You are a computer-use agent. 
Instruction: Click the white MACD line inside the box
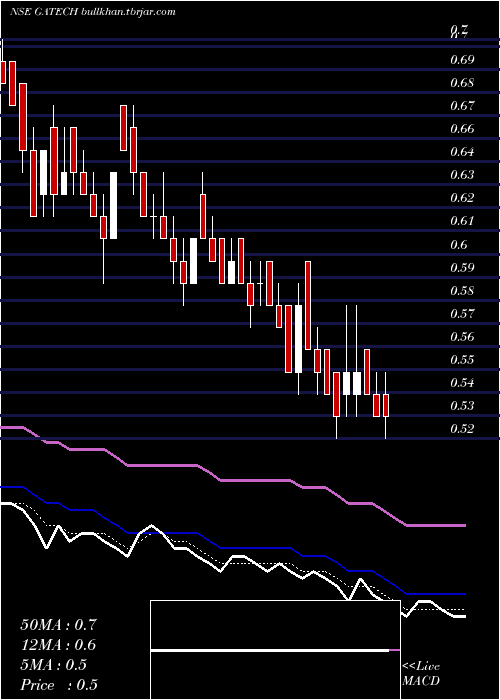click(x=270, y=650)
